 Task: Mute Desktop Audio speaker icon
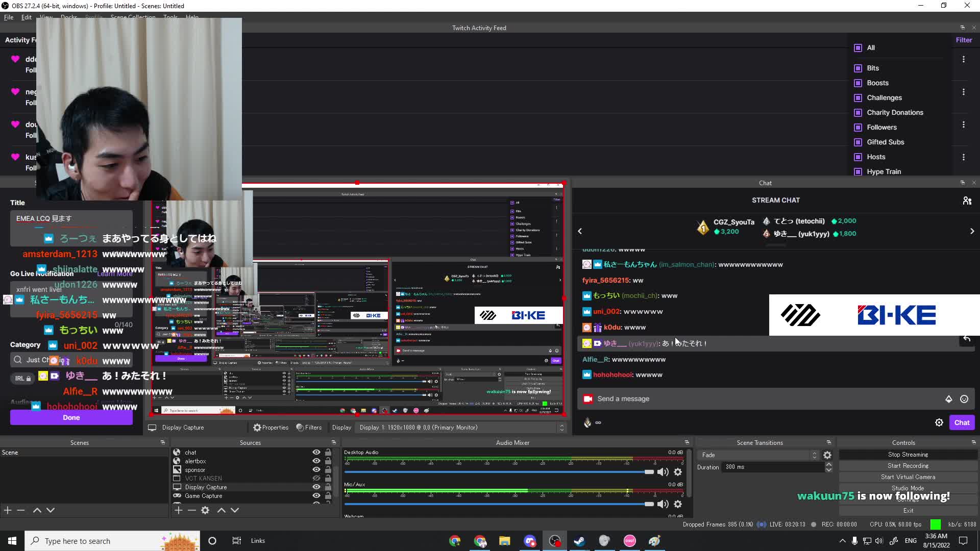pos(663,472)
